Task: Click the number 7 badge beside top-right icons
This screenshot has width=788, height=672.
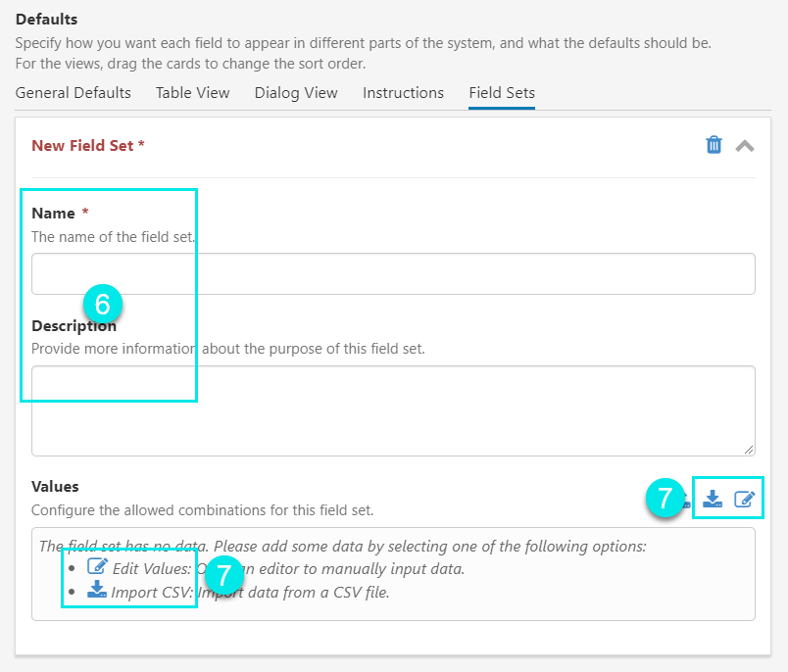Action: (x=665, y=499)
